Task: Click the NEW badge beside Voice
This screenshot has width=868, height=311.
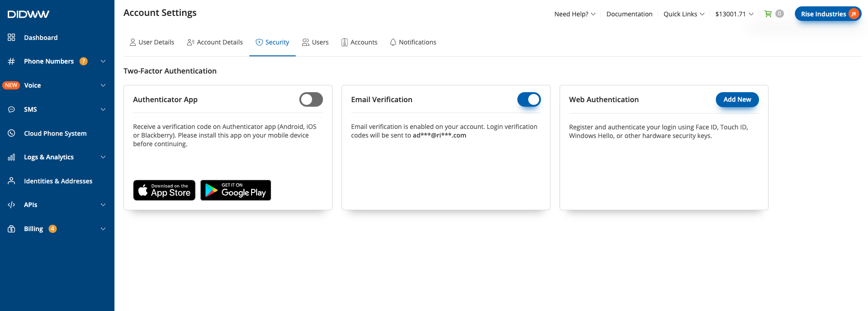Action: (11, 85)
